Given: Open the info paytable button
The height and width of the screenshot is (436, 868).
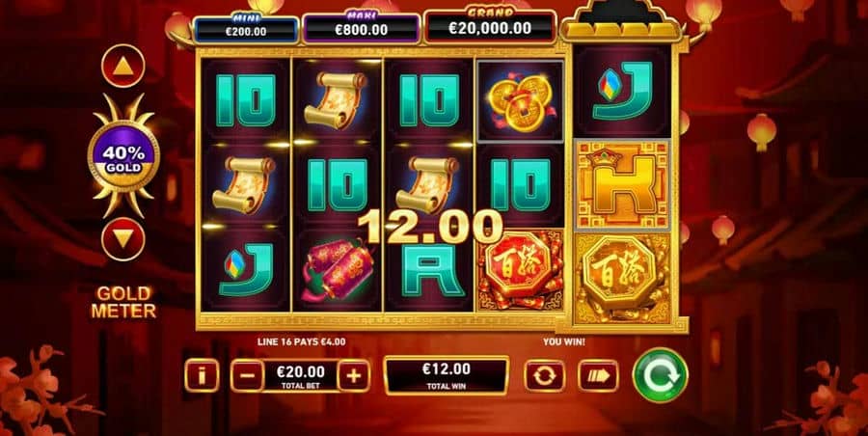Looking at the screenshot, I should pos(202,375).
